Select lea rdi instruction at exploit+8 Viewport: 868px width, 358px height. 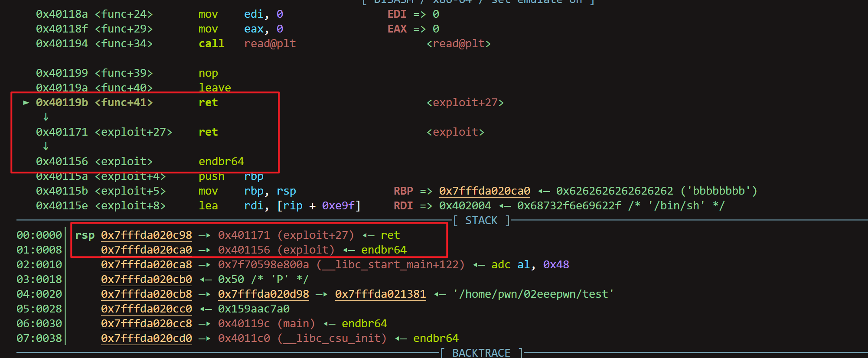coord(280,206)
